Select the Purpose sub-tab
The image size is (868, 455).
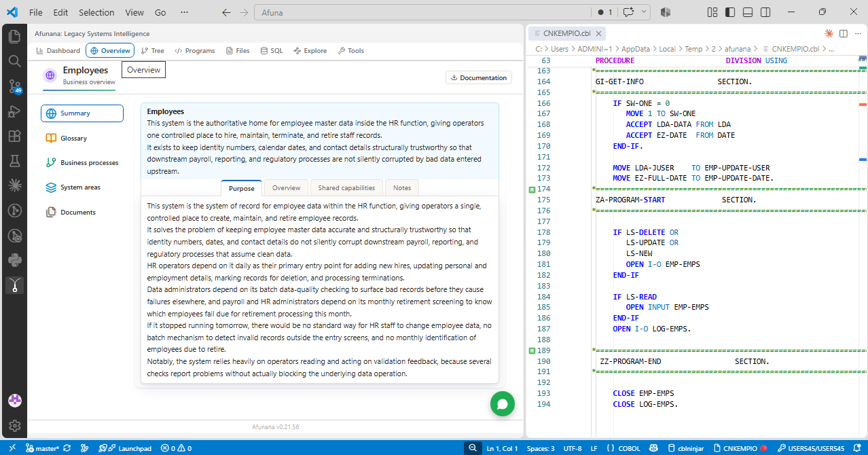click(242, 188)
